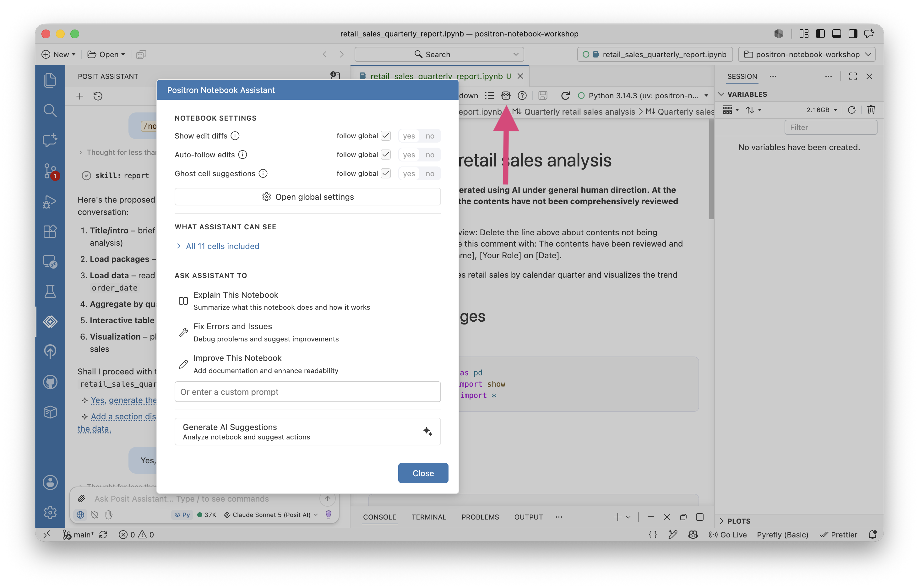The width and height of the screenshot is (919, 588).
Task: Open the 2.16GB memory usage dropdown
Action: pos(822,110)
